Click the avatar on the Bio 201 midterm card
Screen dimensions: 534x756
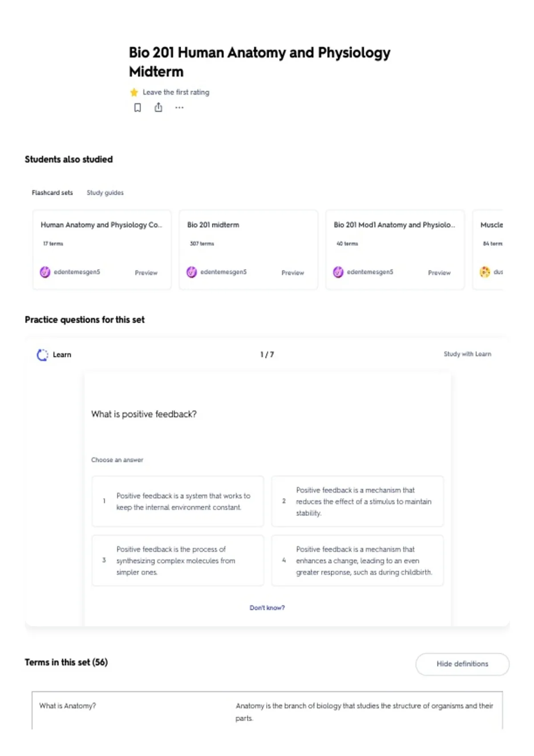click(x=192, y=272)
